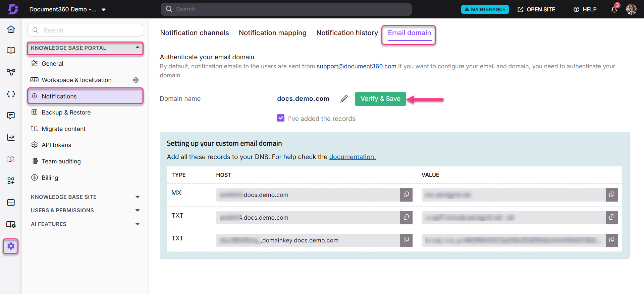Copy the domainkey TXT record host
The image size is (644, 294).
tap(406, 240)
